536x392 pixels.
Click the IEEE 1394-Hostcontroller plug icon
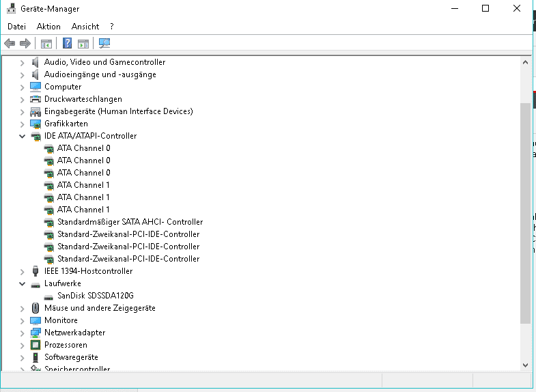pos(36,271)
